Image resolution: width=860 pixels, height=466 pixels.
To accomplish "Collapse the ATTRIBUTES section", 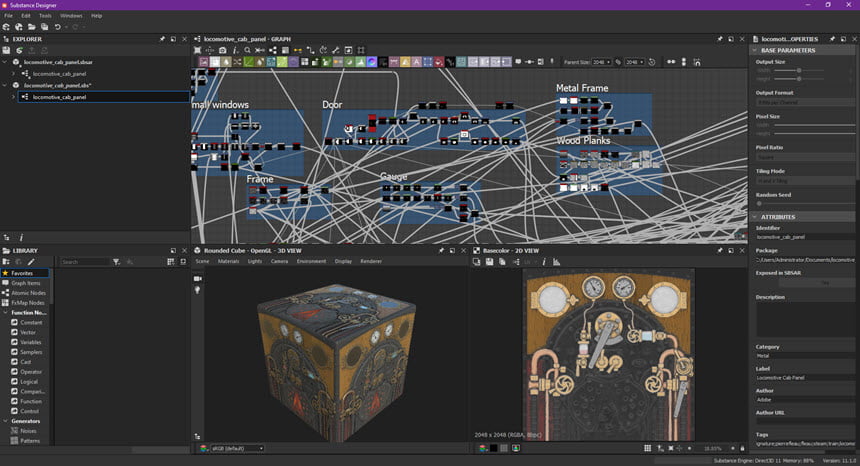I will tap(755, 217).
